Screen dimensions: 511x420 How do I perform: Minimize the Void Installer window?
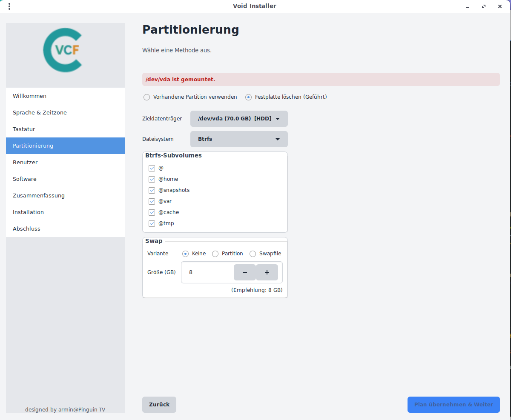pos(468,6)
